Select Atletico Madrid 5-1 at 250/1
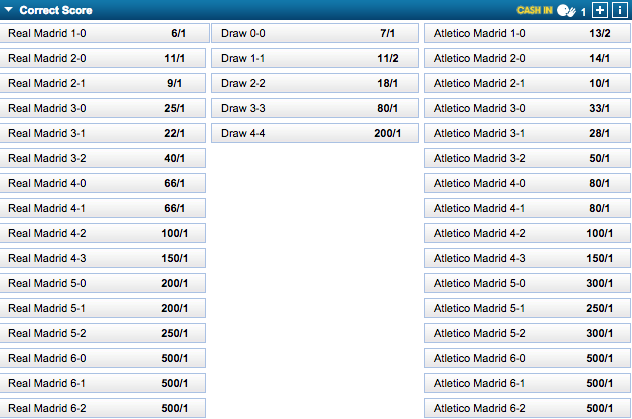 (527, 308)
